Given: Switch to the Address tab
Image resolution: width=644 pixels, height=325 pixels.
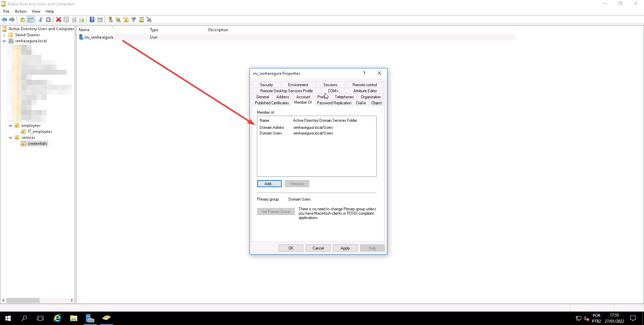Looking at the screenshot, I should (283, 97).
